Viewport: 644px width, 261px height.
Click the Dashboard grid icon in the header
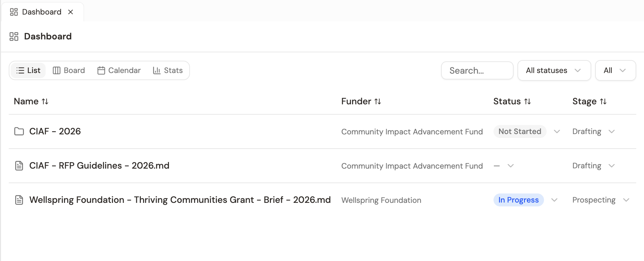coord(14,37)
